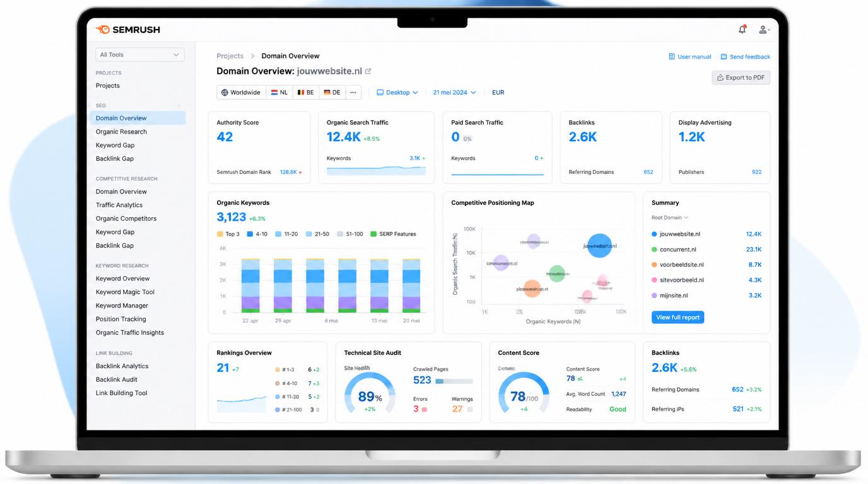Click the 22 apr bar in chart
This screenshot has width=868, height=484.
click(250, 285)
